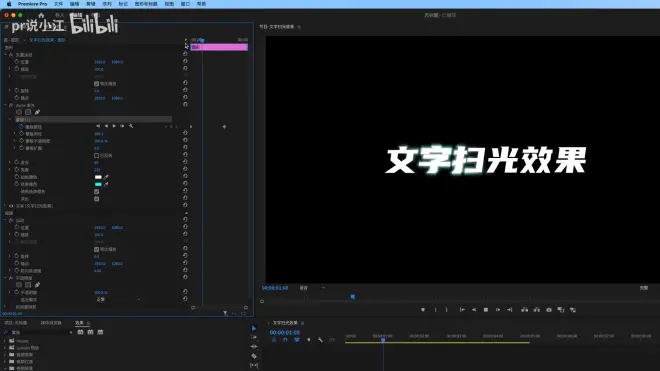
Task: Export frame with the camera icon
Action: pos(549,310)
